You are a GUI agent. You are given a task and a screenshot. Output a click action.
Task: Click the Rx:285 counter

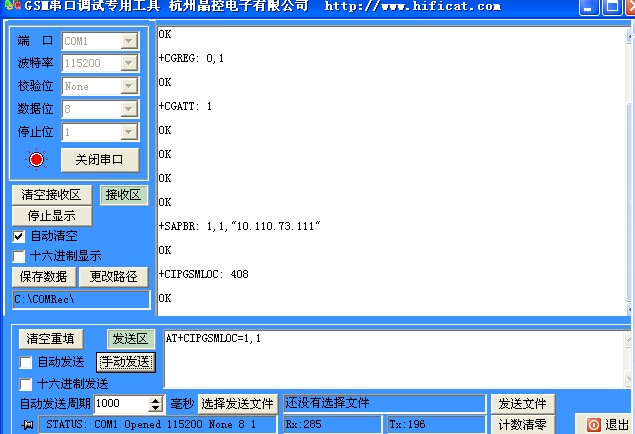tap(332, 424)
